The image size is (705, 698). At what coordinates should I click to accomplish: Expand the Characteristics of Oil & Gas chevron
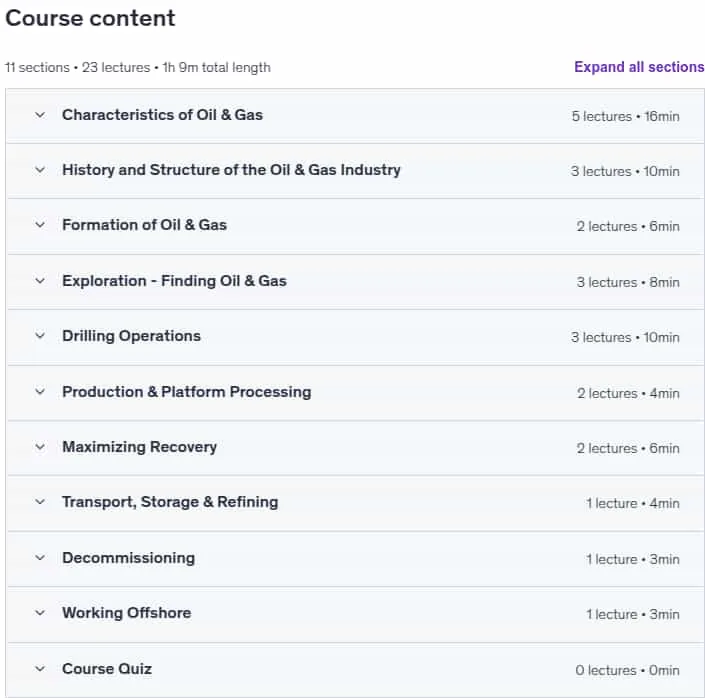pyautogui.click(x=40, y=115)
